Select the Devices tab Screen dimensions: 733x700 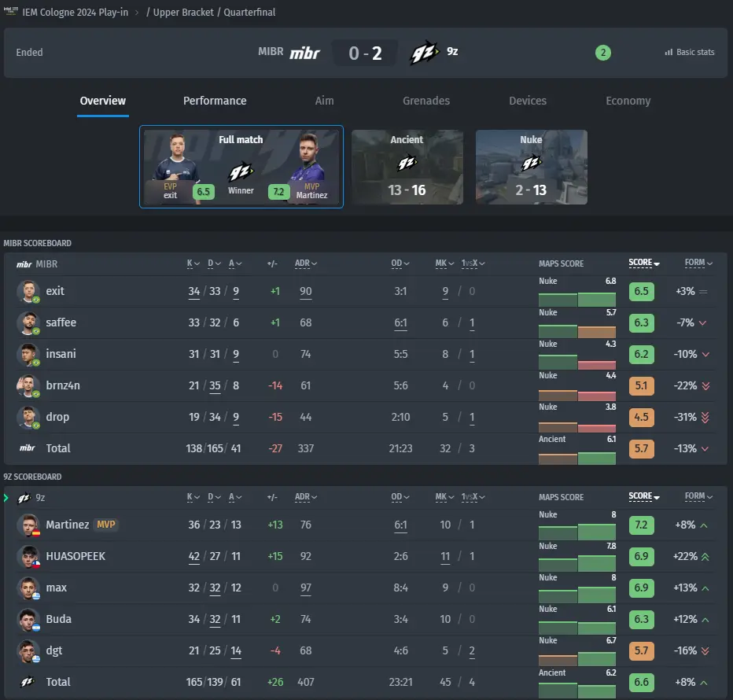527,101
